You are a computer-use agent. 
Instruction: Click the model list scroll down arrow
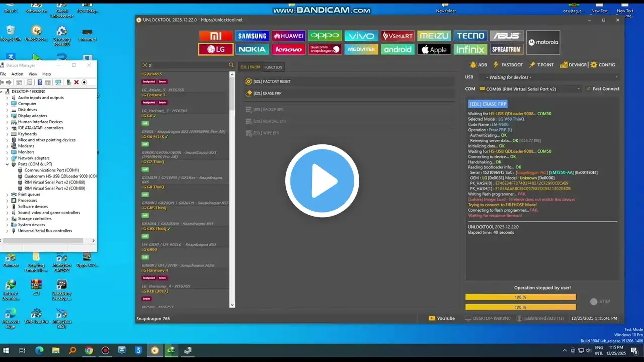click(232, 305)
